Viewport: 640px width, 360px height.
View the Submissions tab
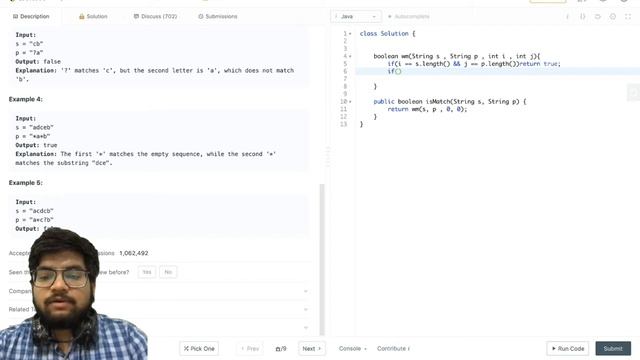pos(218,16)
